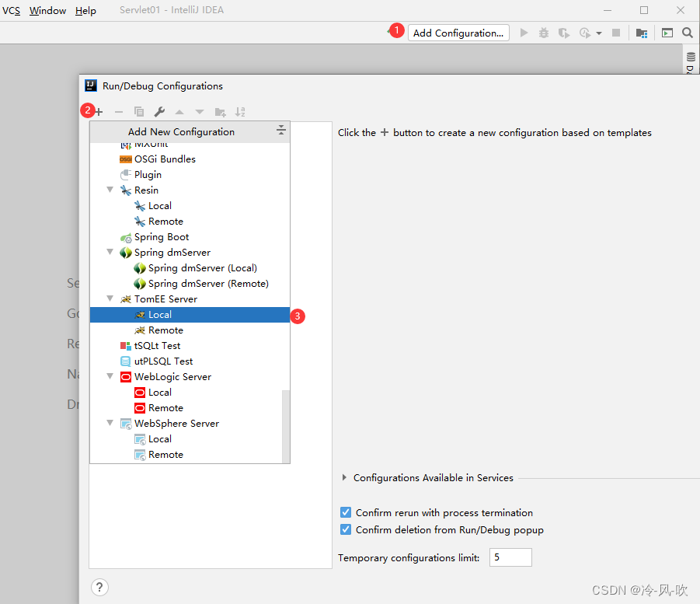Click the minus Remove Configuration icon
Image resolution: width=700 pixels, height=604 pixels.
119,112
